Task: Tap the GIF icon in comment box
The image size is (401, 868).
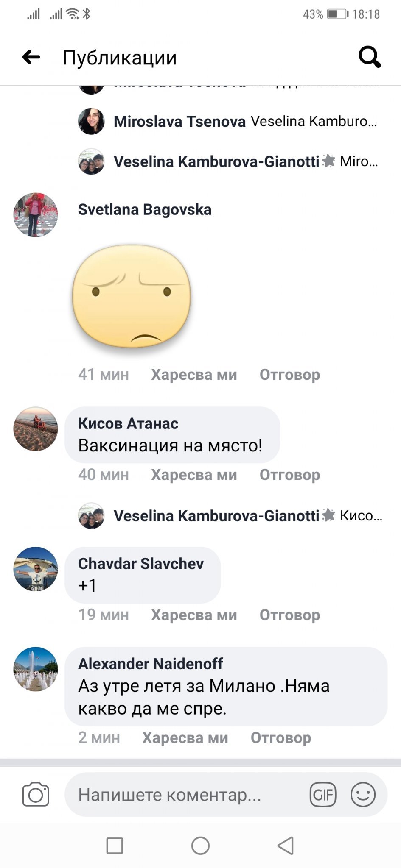Action: click(322, 795)
